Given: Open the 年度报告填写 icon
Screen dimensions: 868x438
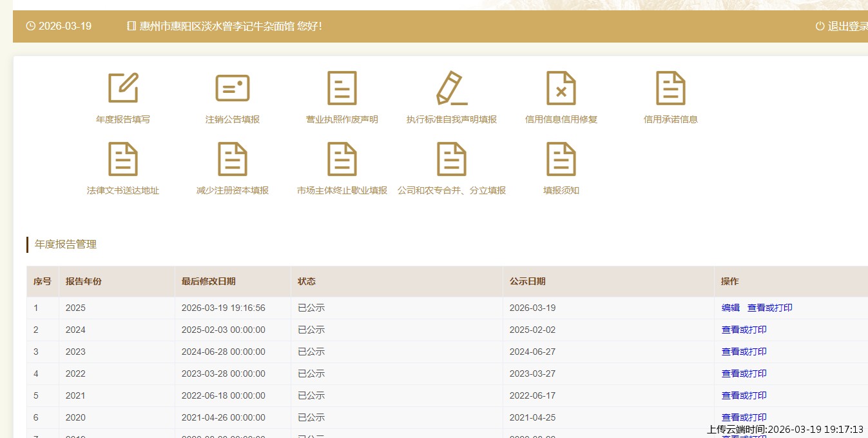Looking at the screenshot, I should coord(123,88).
